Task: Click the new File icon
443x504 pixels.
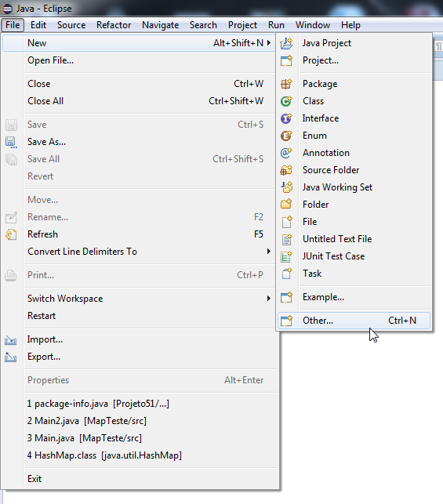Action: (x=286, y=222)
